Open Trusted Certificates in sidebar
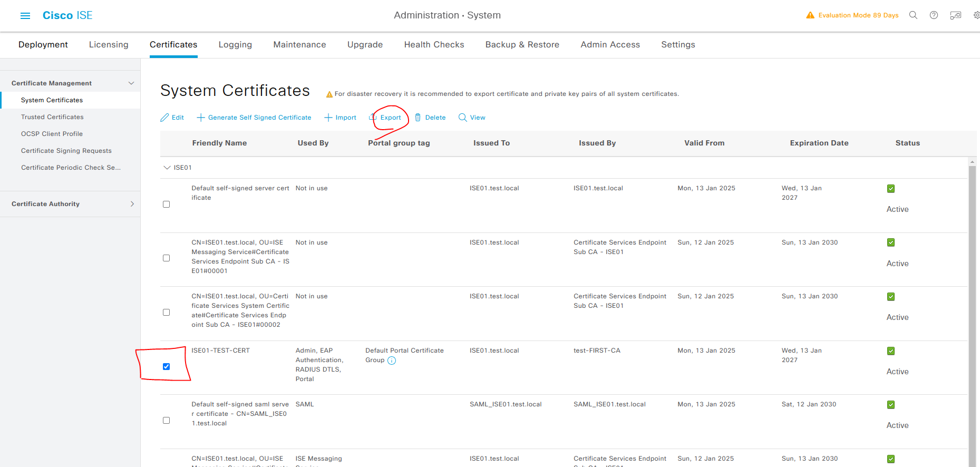980x467 pixels. coord(52,117)
